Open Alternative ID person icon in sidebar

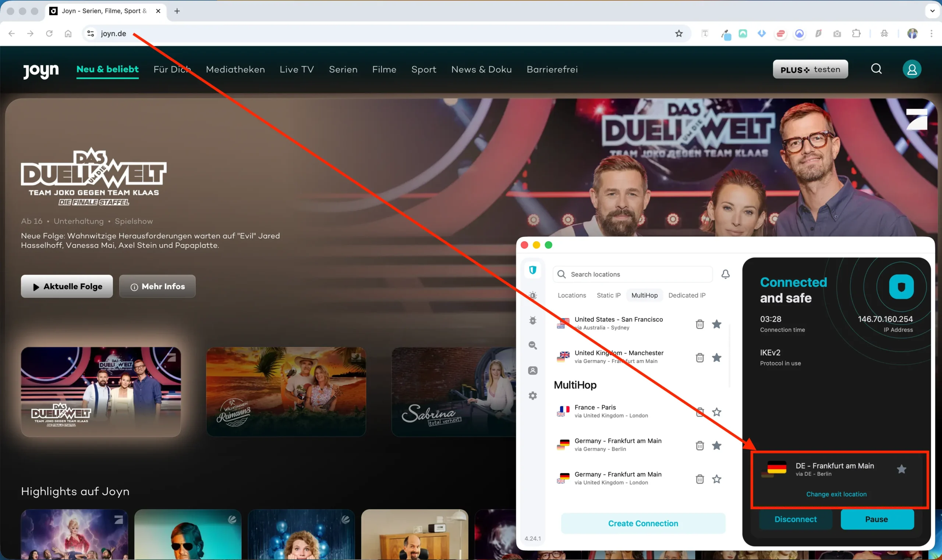[533, 371]
